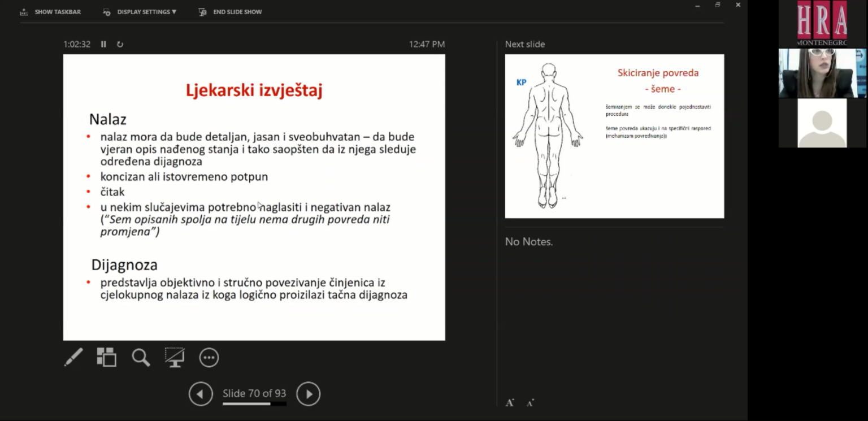
Task: Decrease notes text size
Action: tap(530, 403)
